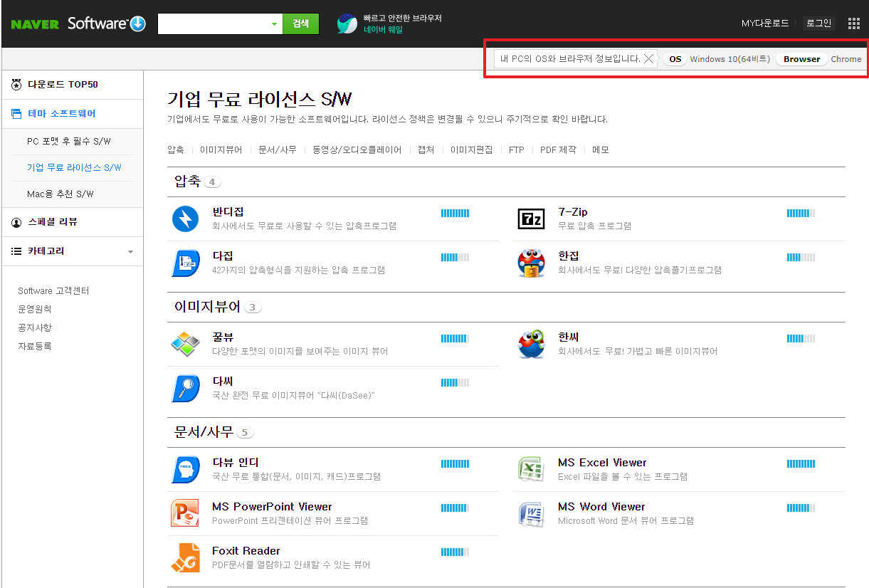Click the 다운로드 TOP50 medal icon
The image size is (869, 588).
click(16, 85)
